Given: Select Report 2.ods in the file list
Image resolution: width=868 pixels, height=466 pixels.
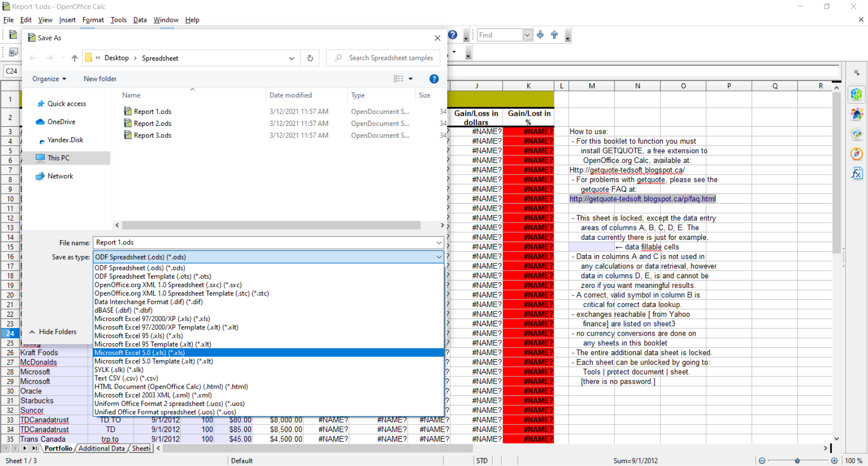Looking at the screenshot, I should (x=152, y=124).
